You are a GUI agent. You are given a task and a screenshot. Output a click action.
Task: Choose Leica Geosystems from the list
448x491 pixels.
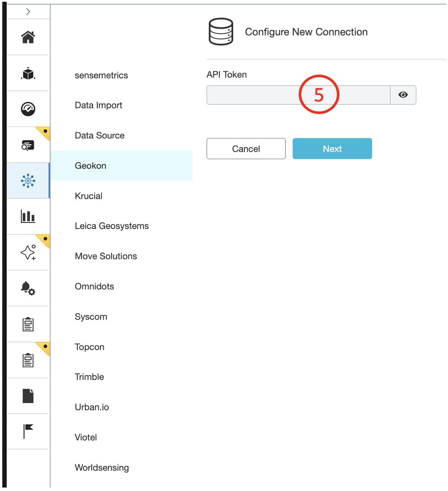coord(112,226)
